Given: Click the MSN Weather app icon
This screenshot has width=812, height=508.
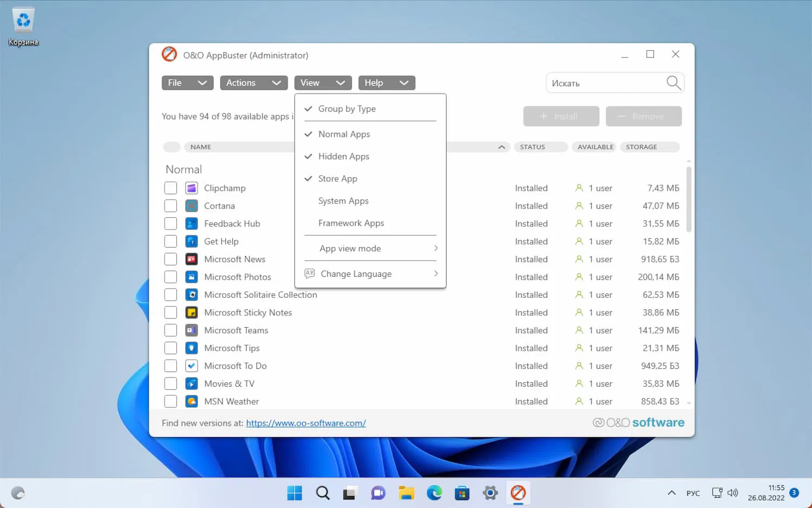Looking at the screenshot, I should [191, 401].
